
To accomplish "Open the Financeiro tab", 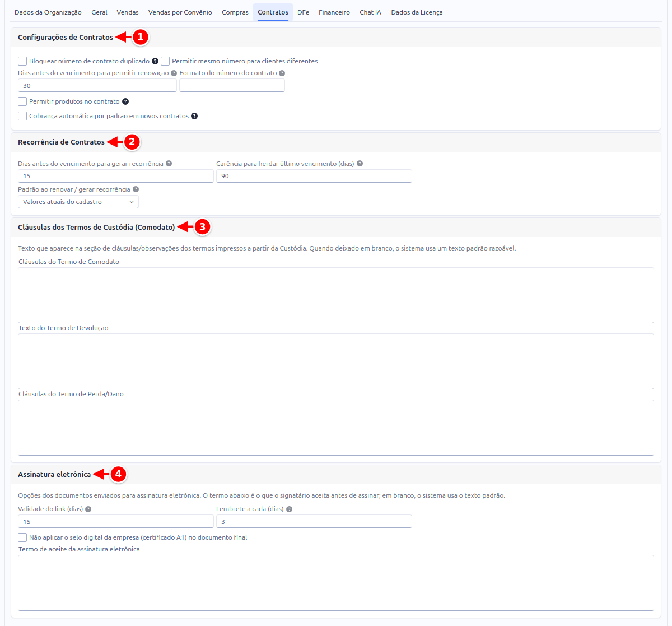I will click(x=334, y=12).
